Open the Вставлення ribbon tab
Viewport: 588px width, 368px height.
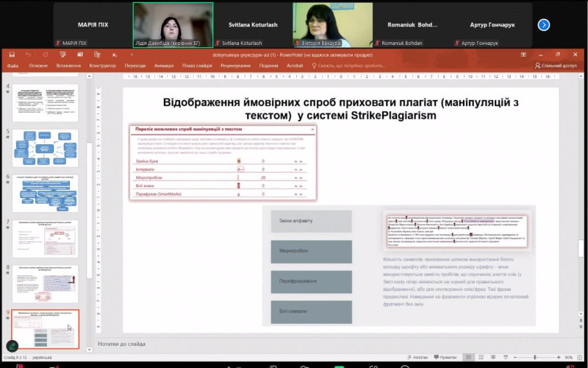[x=68, y=66]
